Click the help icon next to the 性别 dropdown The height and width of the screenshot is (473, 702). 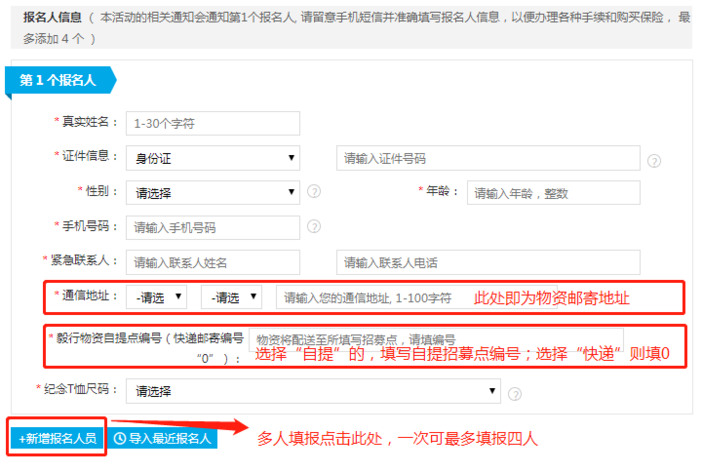pyautogui.click(x=314, y=192)
